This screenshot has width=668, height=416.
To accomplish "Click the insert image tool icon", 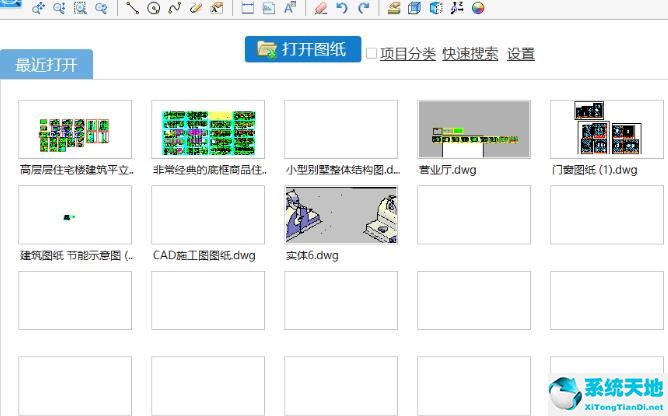I will point(268,8).
